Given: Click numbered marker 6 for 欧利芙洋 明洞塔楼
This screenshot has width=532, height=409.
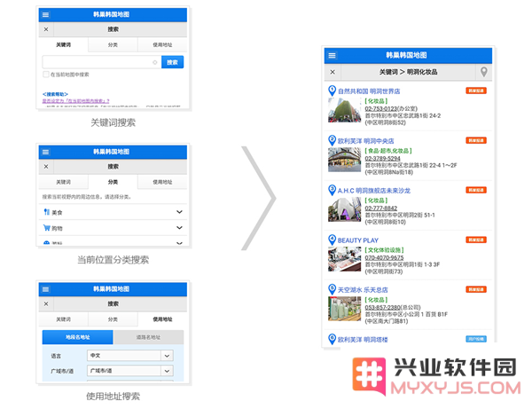Looking at the screenshot, I should 332,339.
